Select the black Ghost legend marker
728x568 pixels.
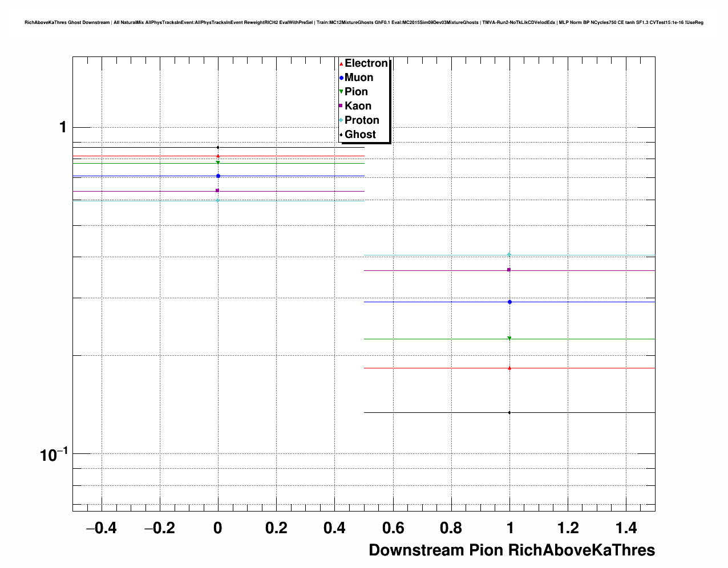tap(341, 135)
